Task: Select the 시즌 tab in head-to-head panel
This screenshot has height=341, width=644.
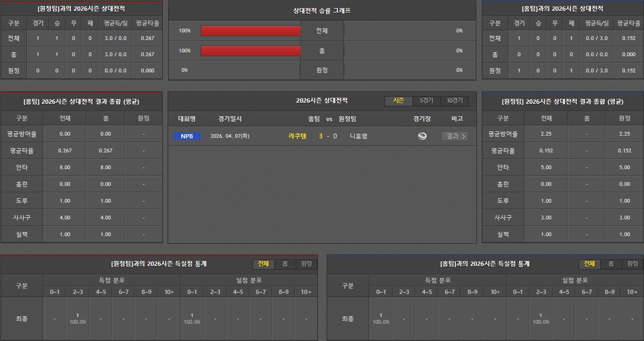Action: [399, 101]
